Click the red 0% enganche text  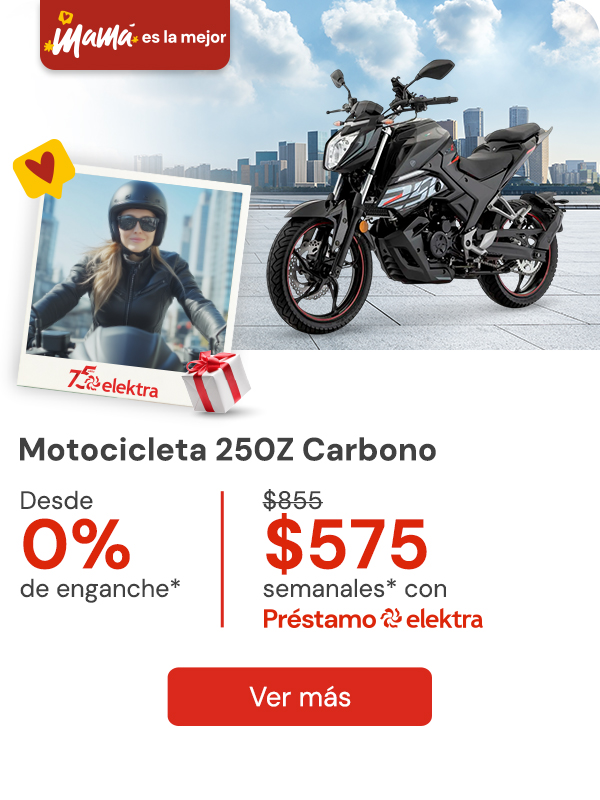click(x=76, y=544)
